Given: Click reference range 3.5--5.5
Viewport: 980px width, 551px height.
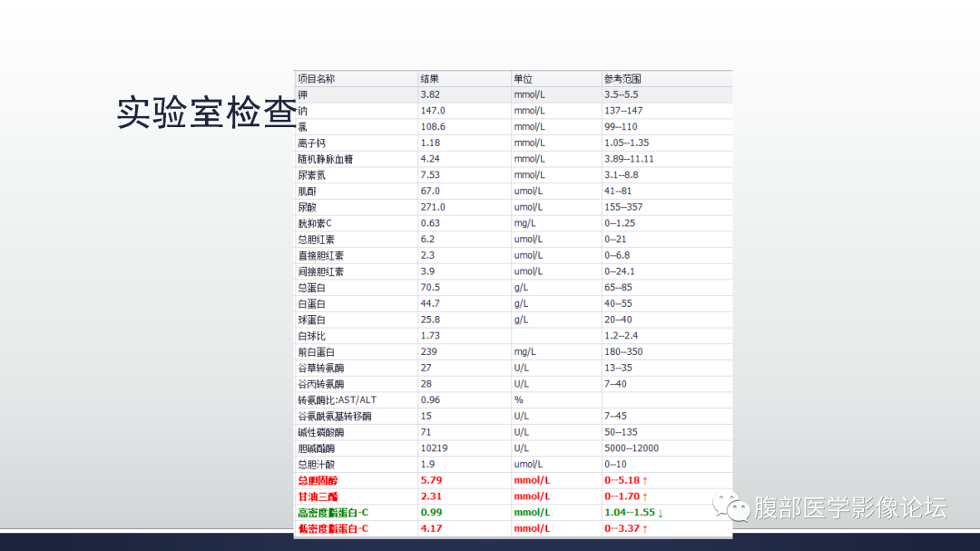Looking at the screenshot, I should (622, 94).
